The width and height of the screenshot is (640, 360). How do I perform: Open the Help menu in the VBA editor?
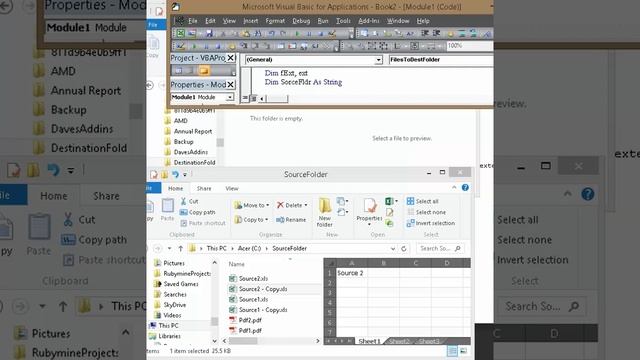click(423, 21)
